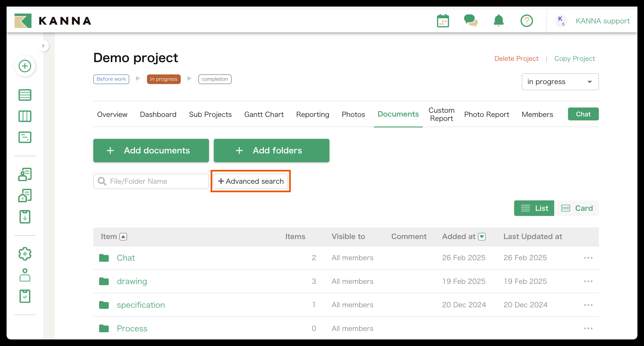644x346 pixels.
Task: Open the help question mark icon
Action: [x=527, y=21]
